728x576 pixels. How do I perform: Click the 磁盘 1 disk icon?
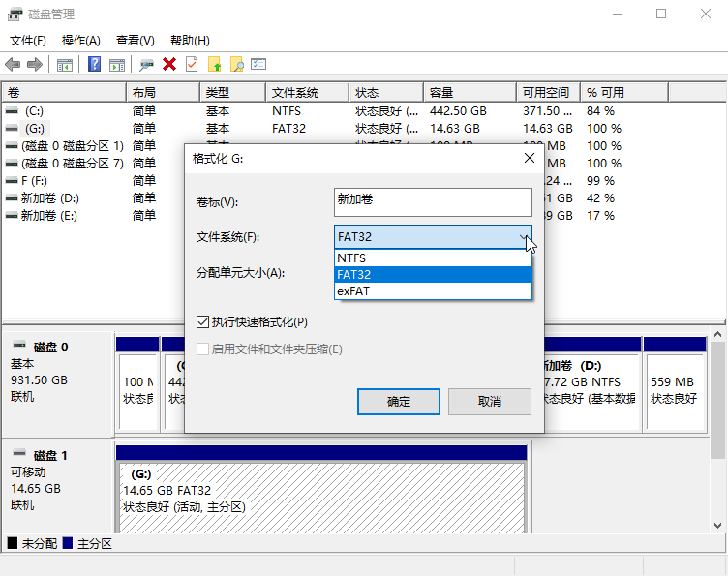pyautogui.click(x=19, y=452)
